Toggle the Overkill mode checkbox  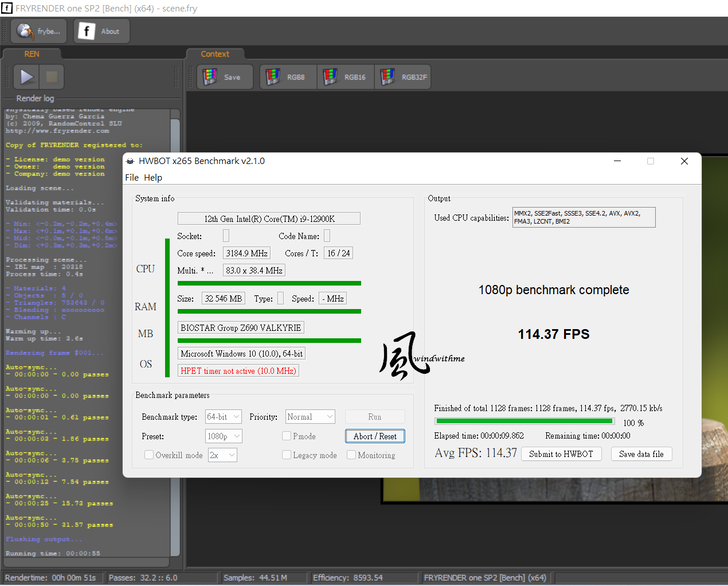[150, 455]
